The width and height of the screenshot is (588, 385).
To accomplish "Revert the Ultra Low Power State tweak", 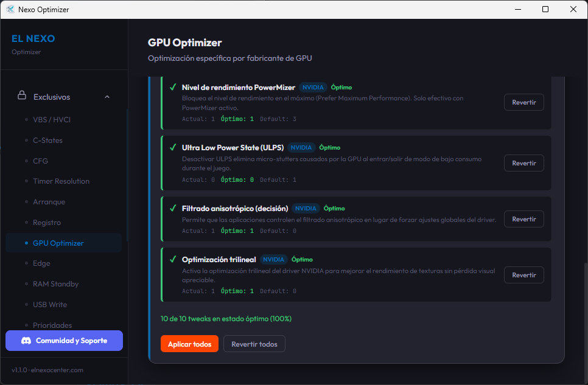I will (523, 162).
